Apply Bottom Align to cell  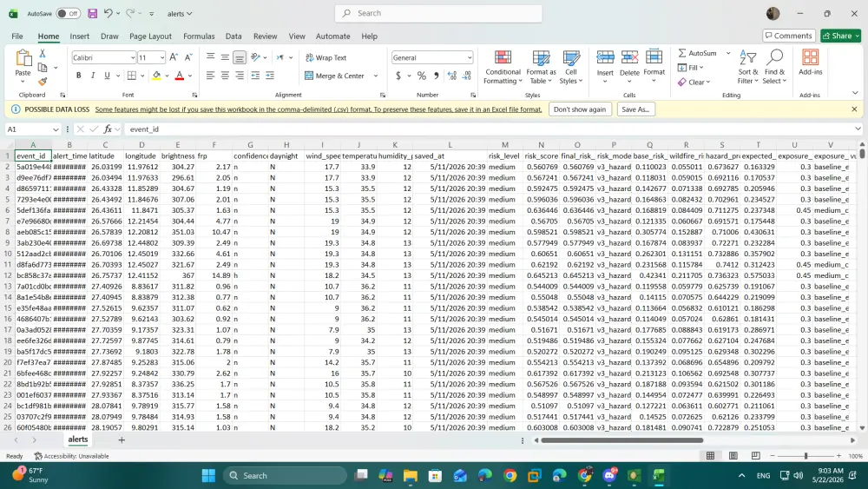pos(240,57)
